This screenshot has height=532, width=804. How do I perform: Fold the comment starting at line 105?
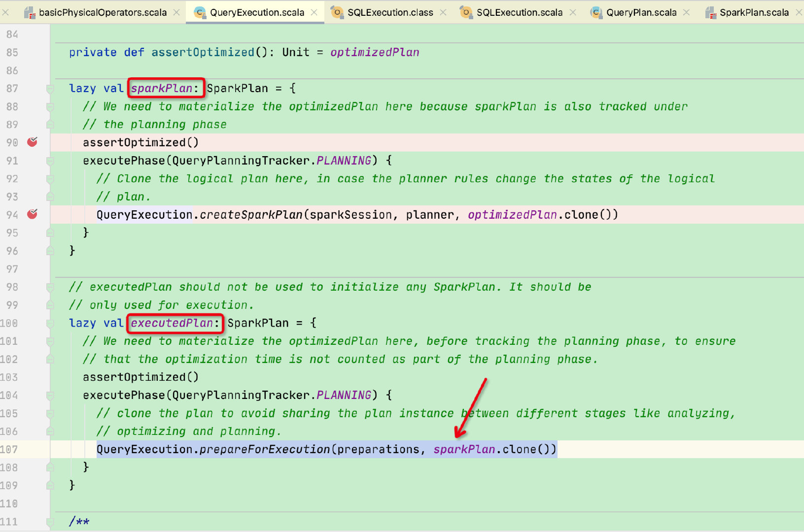(x=50, y=413)
